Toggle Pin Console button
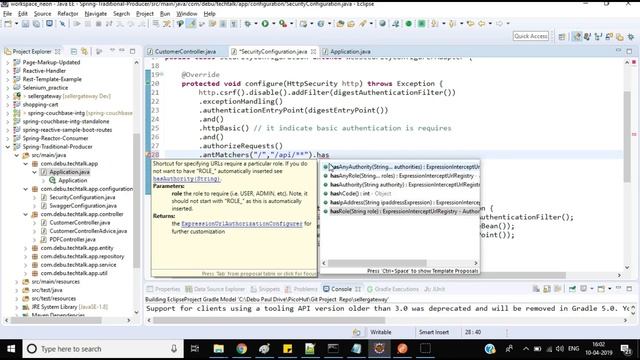Image resolution: width=640 pixels, height=360 pixels. (572, 289)
